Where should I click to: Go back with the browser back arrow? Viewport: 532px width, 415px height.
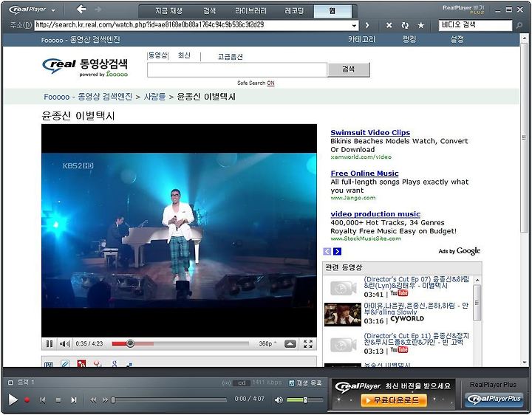tap(81, 9)
